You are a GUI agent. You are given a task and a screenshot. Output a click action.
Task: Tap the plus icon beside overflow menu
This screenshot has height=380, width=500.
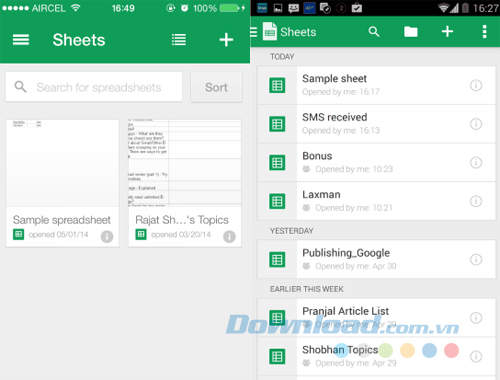447,32
